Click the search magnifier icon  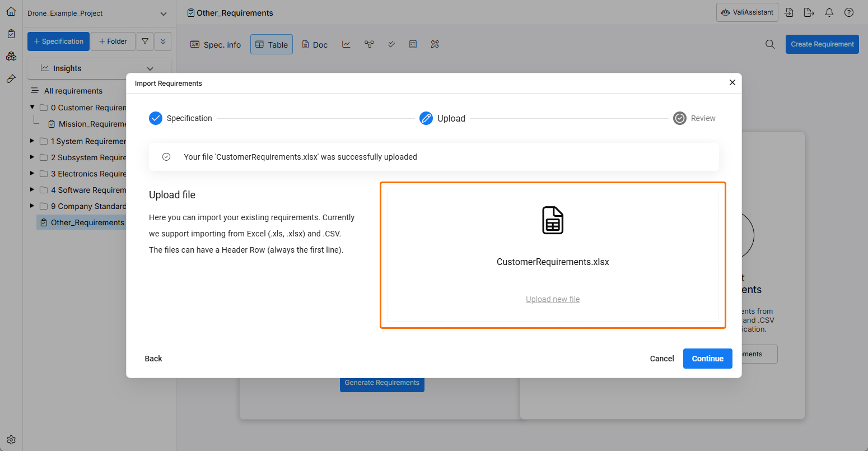point(770,44)
